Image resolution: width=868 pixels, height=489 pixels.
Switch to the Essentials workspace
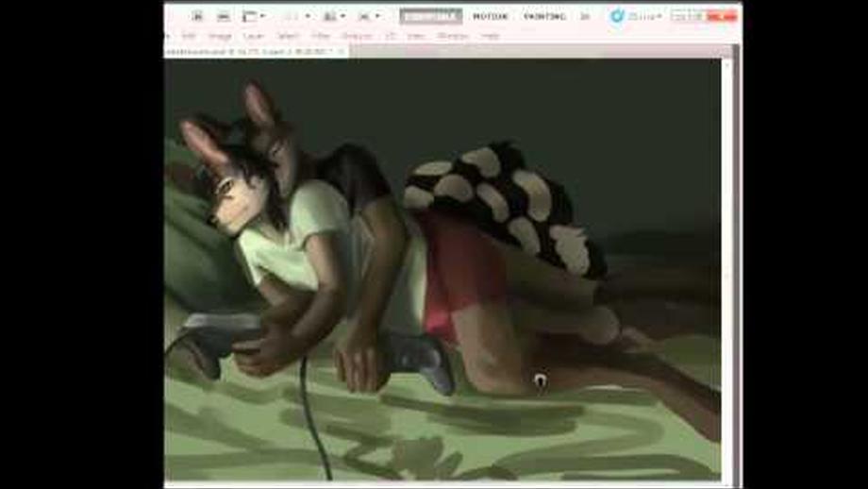430,17
